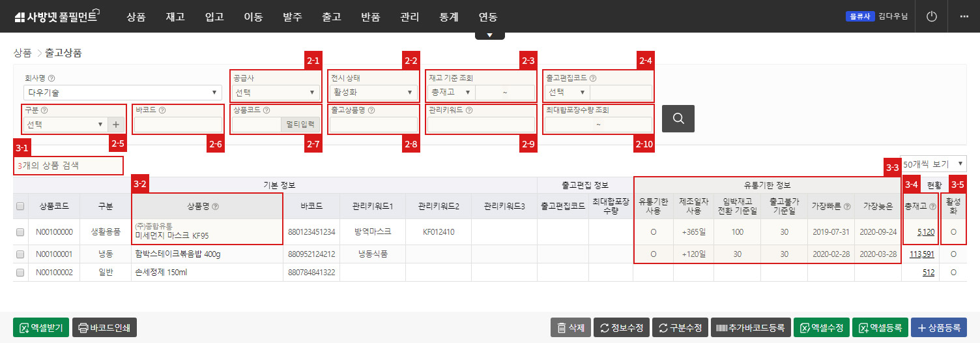Click the 상품 breadcrumb link
Viewport: 980px width, 343px height.
(x=22, y=52)
